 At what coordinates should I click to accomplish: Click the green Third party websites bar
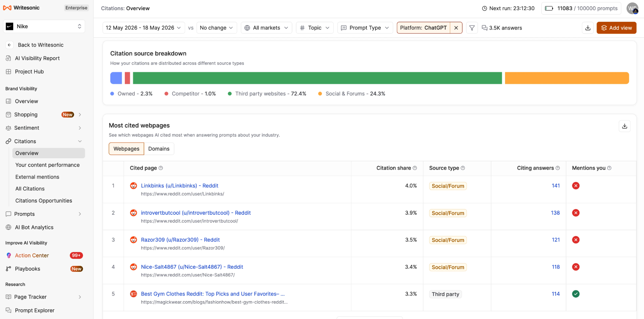click(317, 78)
